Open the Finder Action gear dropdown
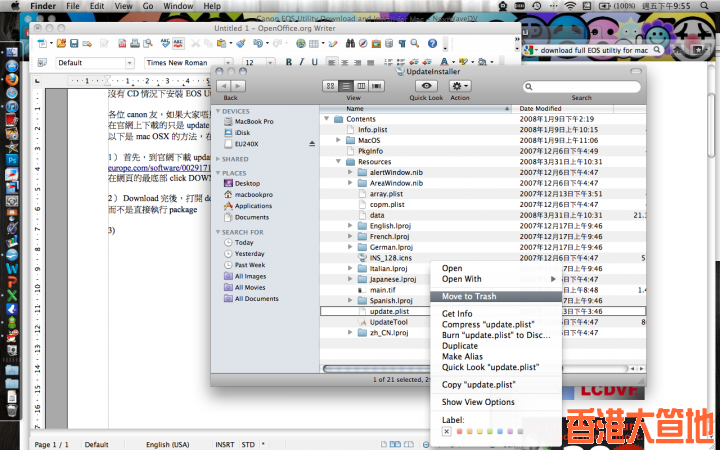This screenshot has height=450, width=720. 460,86
